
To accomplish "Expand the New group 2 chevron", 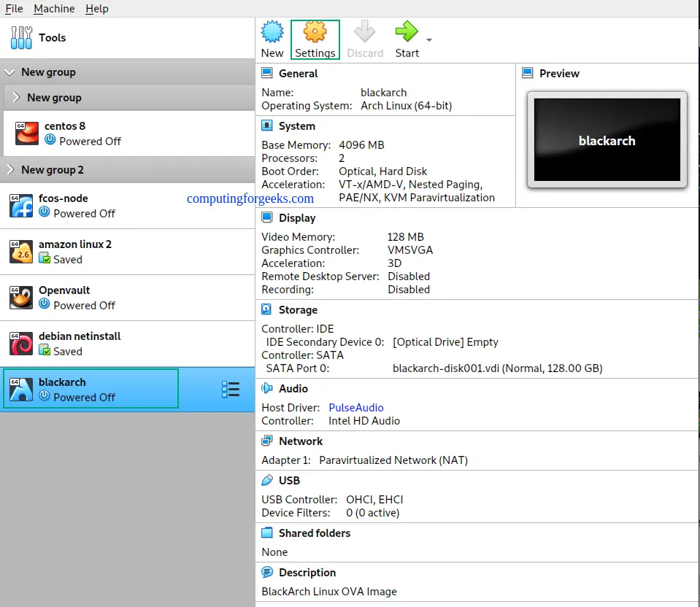I will [11, 169].
